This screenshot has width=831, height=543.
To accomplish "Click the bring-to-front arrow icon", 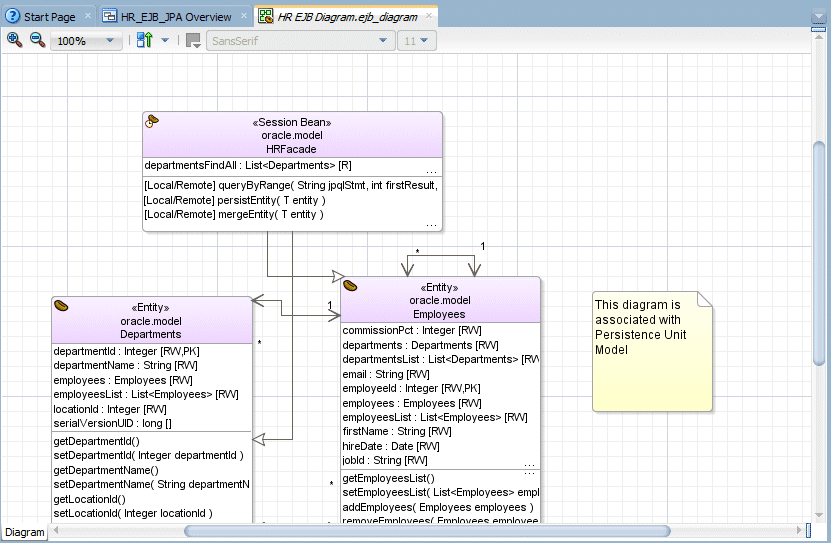I will click(145, 40).
